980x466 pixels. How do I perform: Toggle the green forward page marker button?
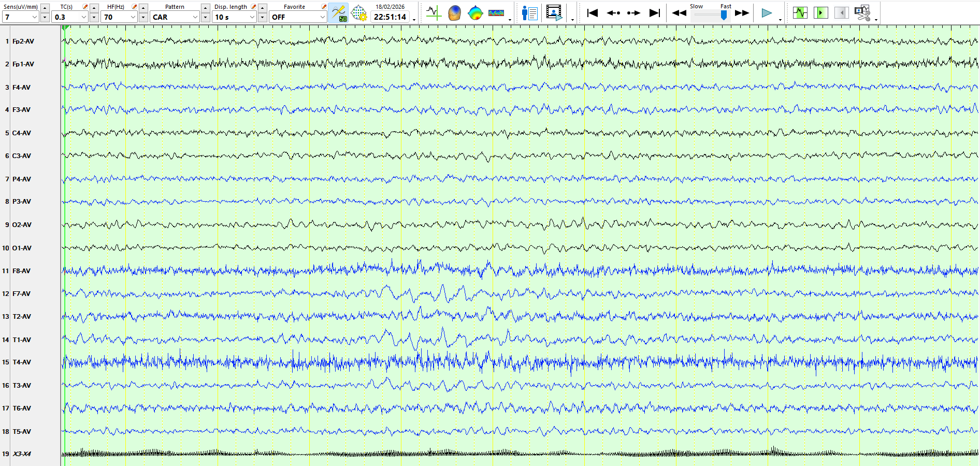pos(820,13)
